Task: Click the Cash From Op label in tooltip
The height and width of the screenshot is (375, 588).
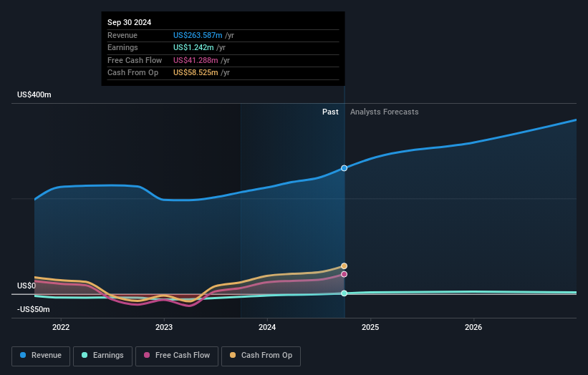Action: point(132,73)
